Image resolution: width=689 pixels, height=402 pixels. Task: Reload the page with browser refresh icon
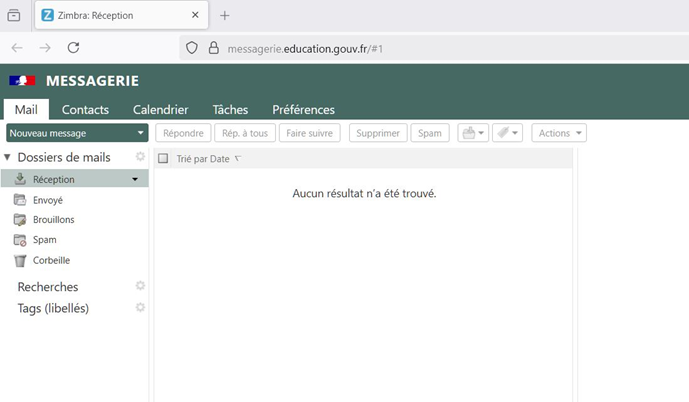tap(73, 47)
